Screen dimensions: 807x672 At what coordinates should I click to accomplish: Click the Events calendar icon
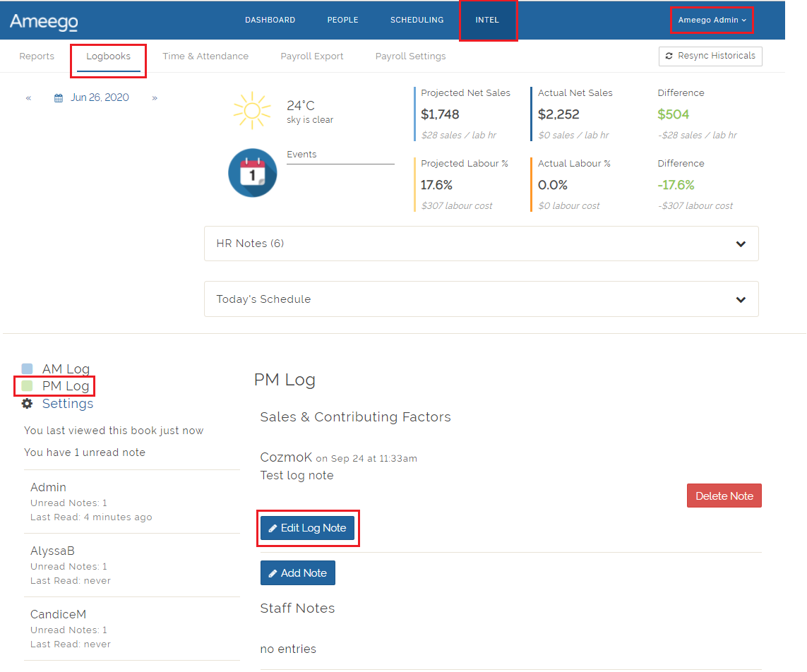(252, 173)
